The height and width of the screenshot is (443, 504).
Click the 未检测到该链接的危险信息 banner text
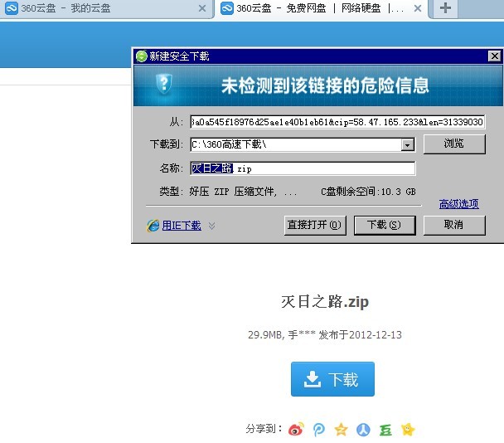[325, 85]
